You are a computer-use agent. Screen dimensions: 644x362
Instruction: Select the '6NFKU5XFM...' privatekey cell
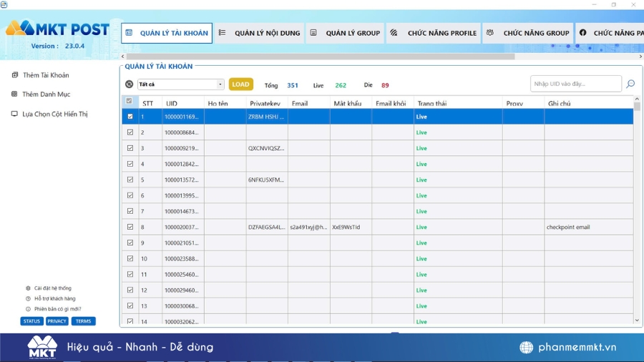[x=267, y=180]
